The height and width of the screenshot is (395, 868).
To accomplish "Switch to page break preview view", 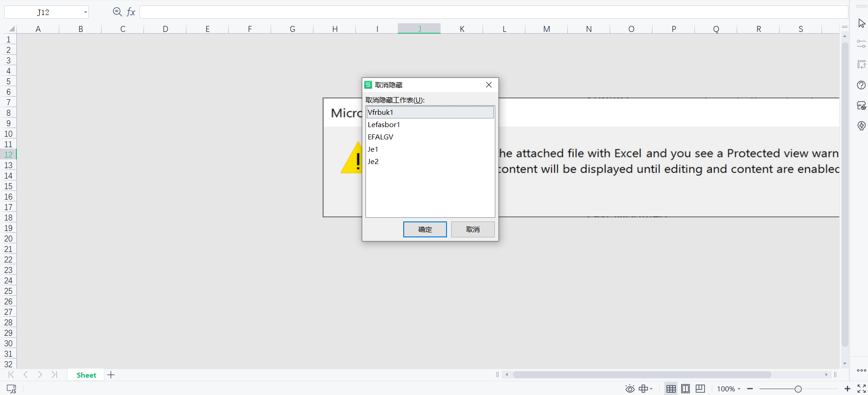I will point(700,389).
